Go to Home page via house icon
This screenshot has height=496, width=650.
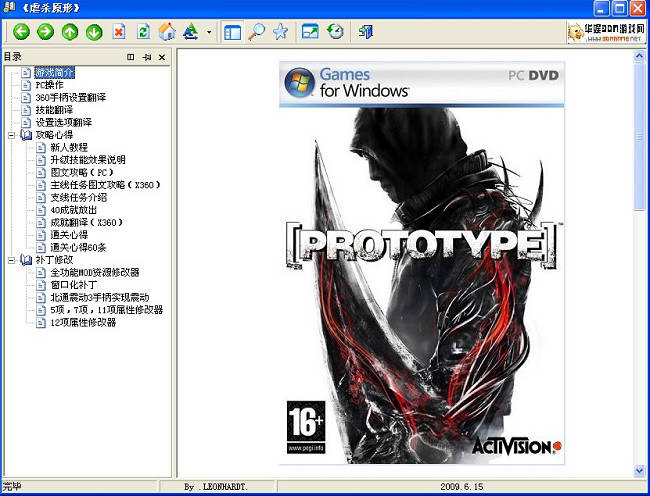point(167,32)
